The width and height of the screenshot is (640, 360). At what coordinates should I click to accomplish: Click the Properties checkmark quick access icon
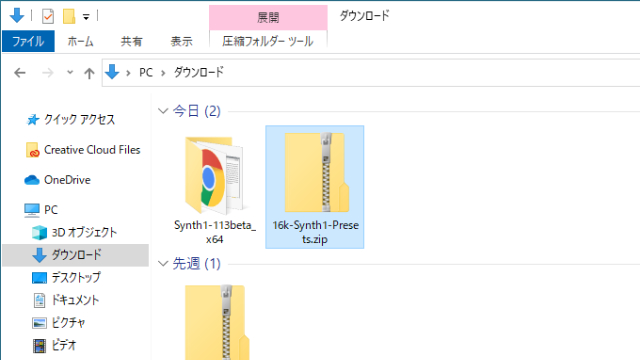tap(48, 16)
